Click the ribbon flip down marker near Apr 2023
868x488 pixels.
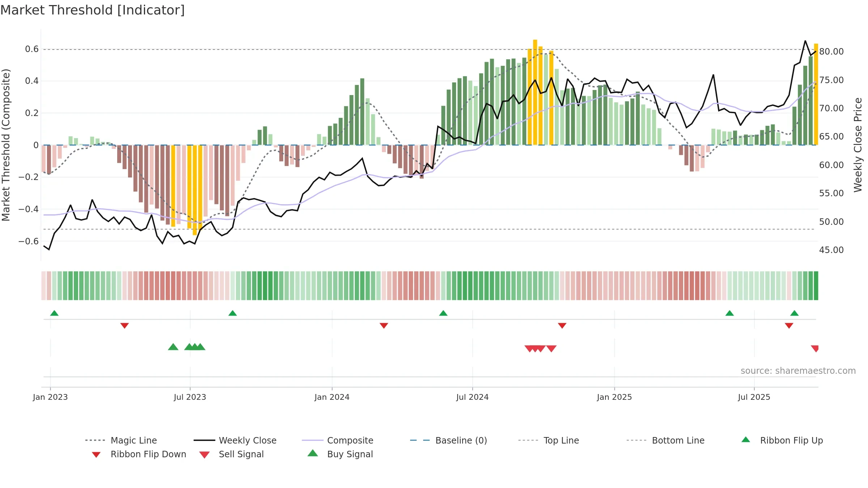124,326
